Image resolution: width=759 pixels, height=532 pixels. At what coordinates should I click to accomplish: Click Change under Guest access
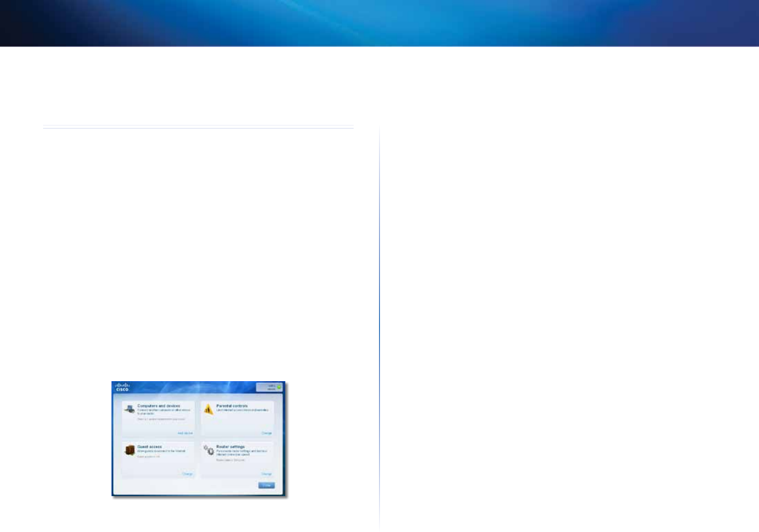tap(187, 474)
